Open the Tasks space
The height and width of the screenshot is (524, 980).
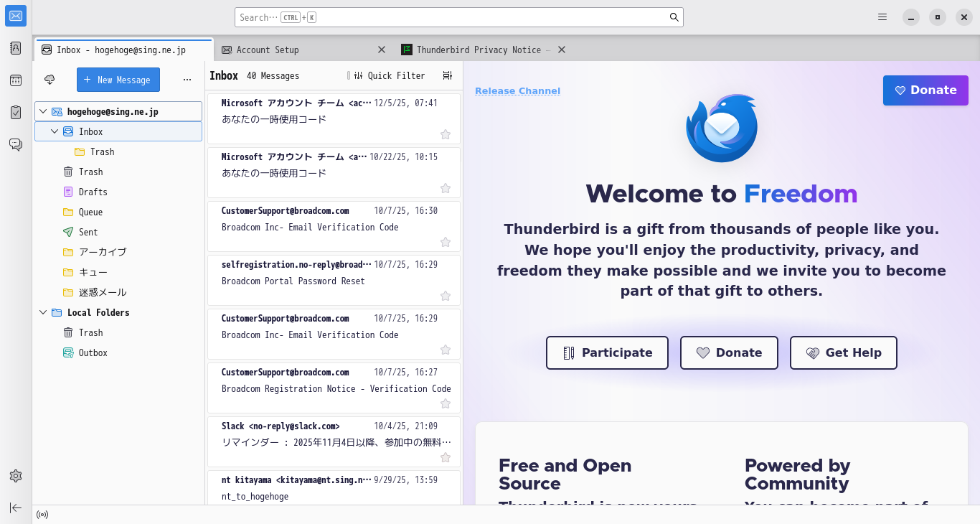[16, 113]
